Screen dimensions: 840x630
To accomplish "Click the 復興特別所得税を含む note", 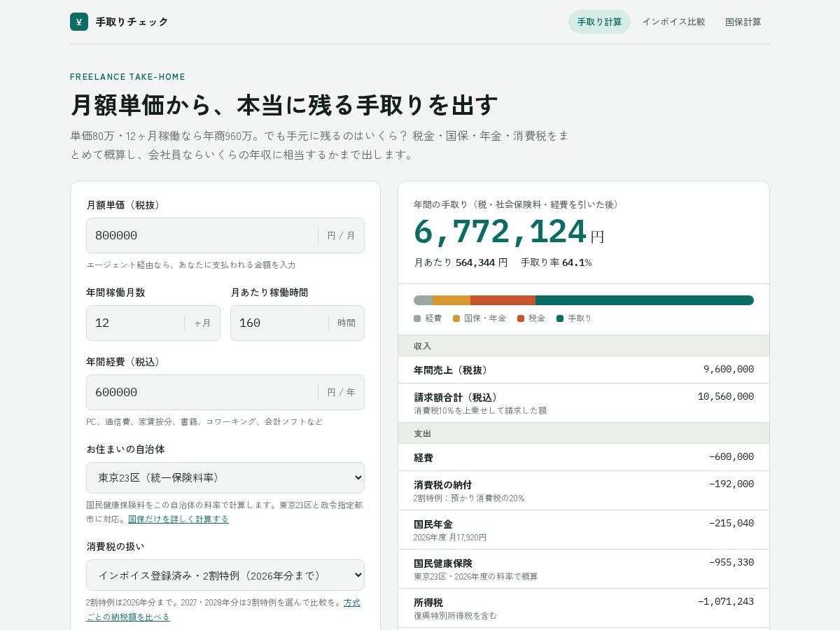I will (455, 615).
